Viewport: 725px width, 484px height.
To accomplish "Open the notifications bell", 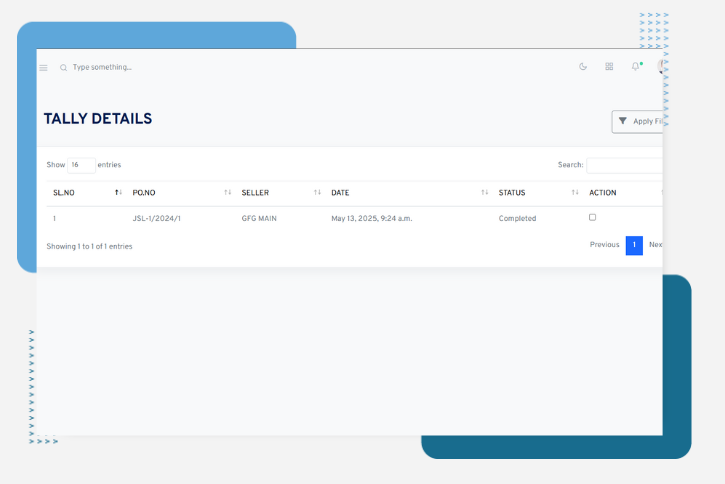I will (x=635, y=67).
